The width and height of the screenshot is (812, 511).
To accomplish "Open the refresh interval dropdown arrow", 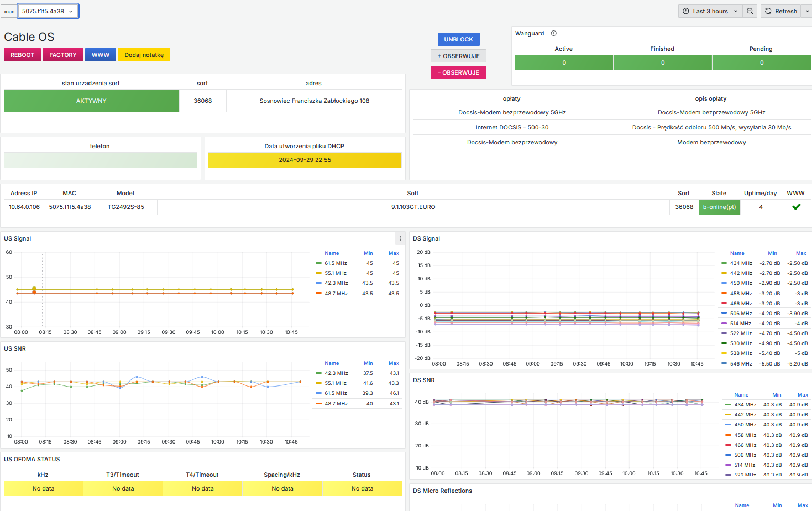I will (807, 11).
